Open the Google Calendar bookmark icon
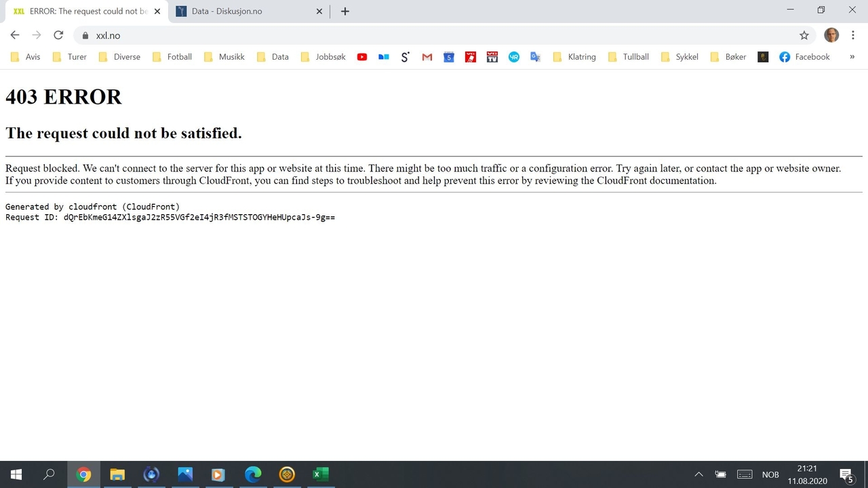The image size is (868, 488). [x=449, y=57]
